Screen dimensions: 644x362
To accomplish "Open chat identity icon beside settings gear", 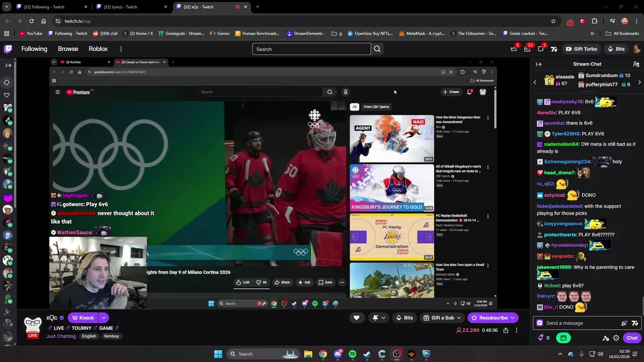I will (x=606, y=338).
